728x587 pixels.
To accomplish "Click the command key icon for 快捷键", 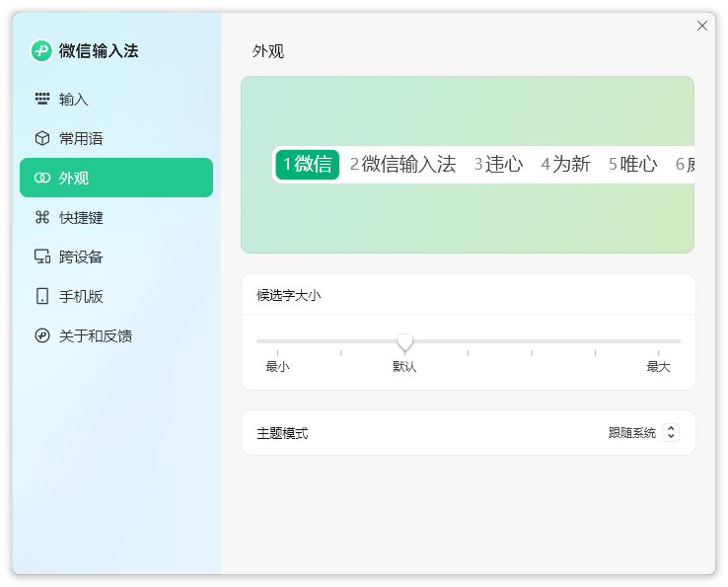I will coord(41,217).
